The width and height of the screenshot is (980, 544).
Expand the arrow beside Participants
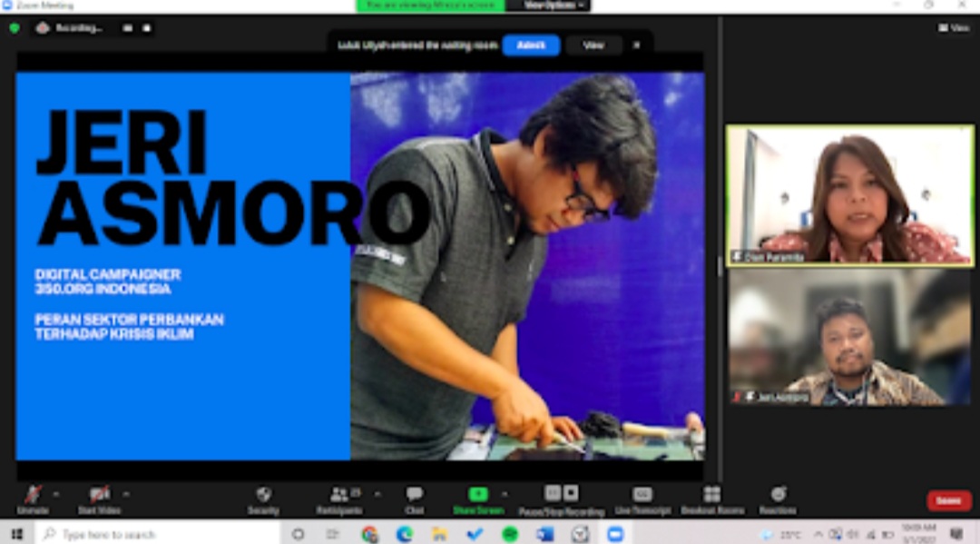point(377,495)
